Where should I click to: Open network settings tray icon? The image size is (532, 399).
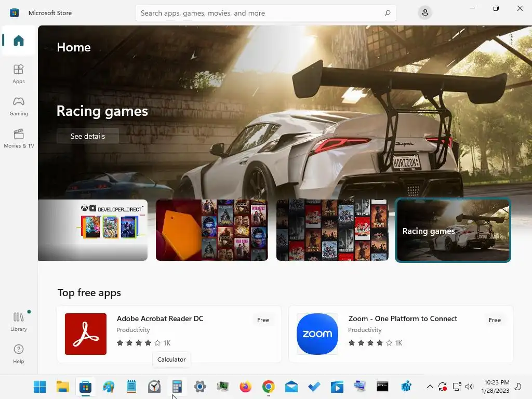(x=457, y=387)
